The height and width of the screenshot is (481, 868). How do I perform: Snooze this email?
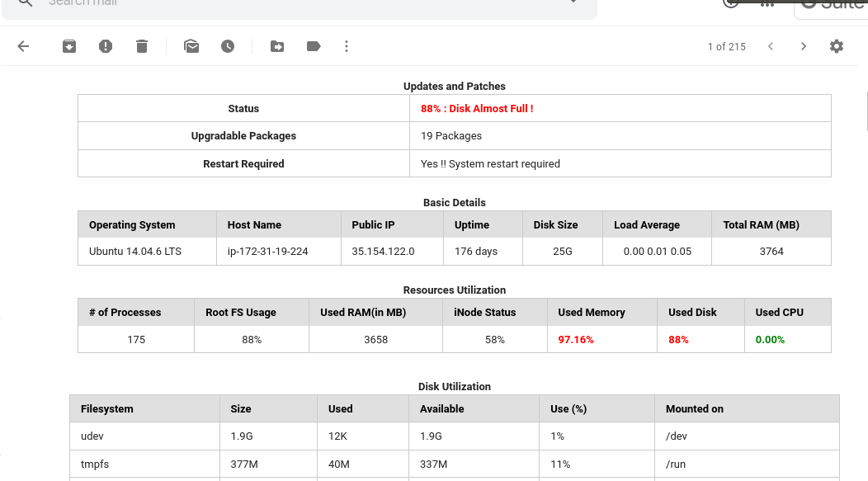point(228,46)
